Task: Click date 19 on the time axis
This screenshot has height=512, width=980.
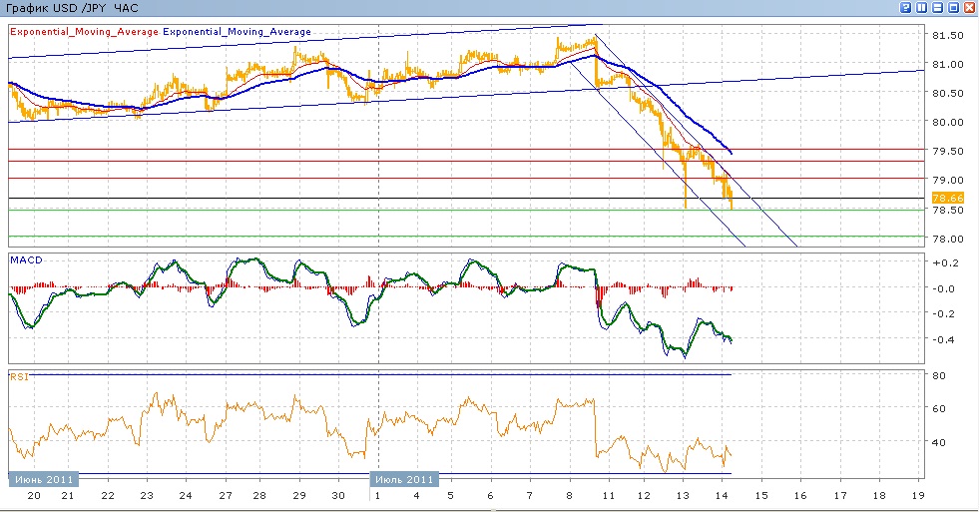Action: coord(918,496)
